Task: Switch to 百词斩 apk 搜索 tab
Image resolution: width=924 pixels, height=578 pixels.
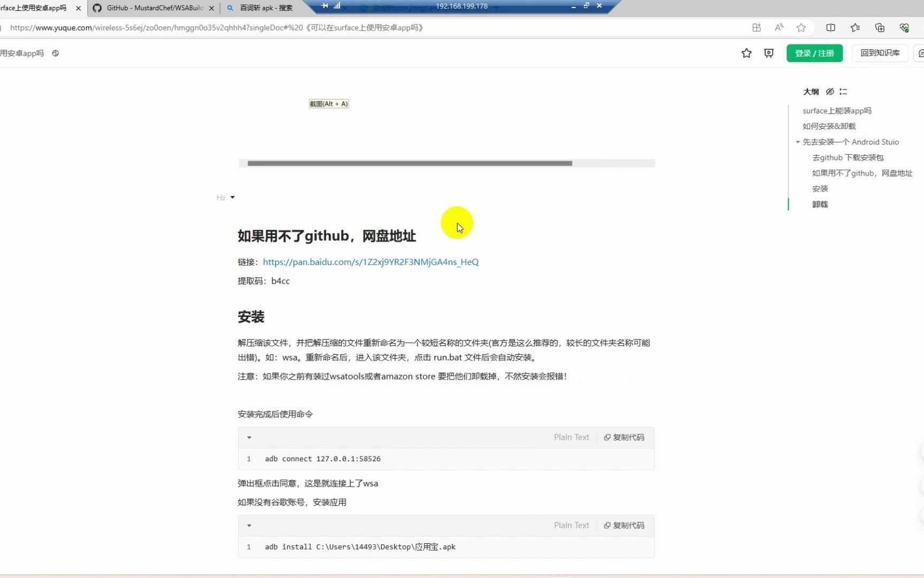Action: coord(266,8)
